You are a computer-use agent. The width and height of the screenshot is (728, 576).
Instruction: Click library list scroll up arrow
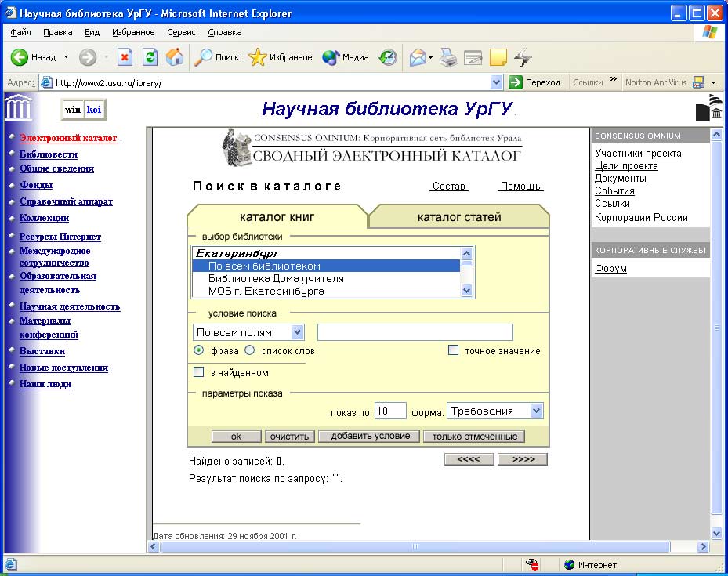pos(466,253)
